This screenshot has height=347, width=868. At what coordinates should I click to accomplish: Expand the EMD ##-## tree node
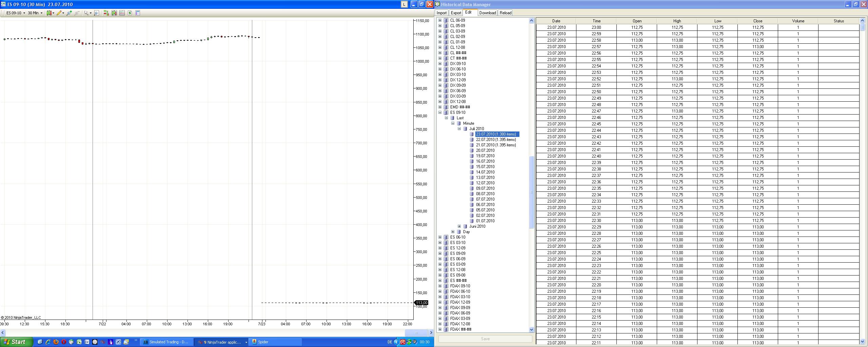click(440, 107)
